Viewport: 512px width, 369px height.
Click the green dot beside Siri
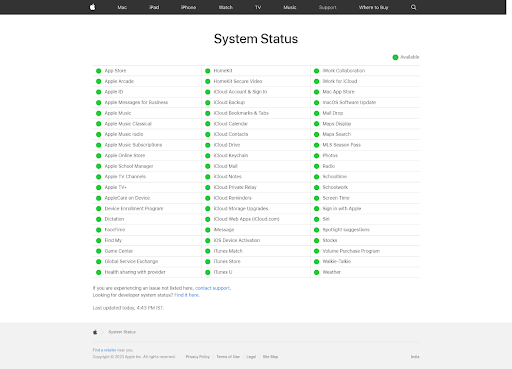point(317,219)
